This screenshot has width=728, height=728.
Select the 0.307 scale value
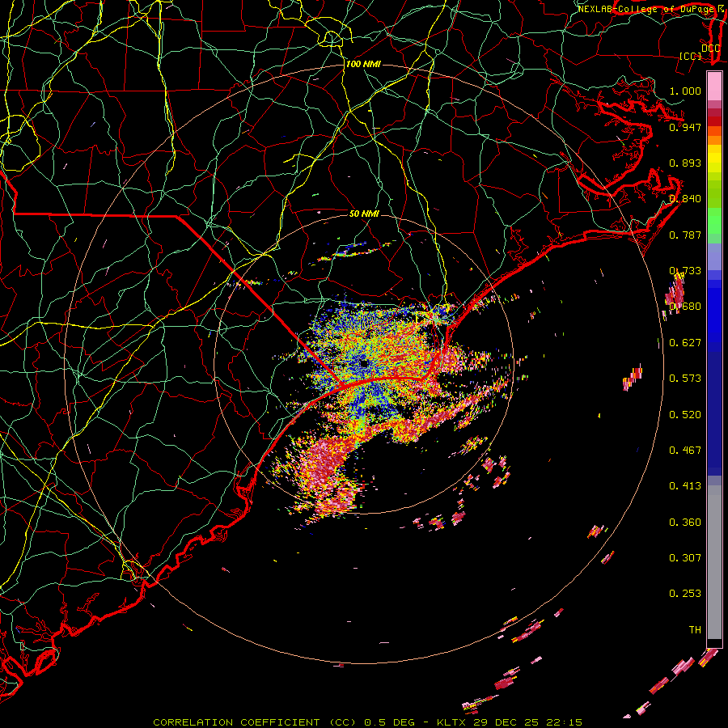pyautogui.click(x=685, y=558)
